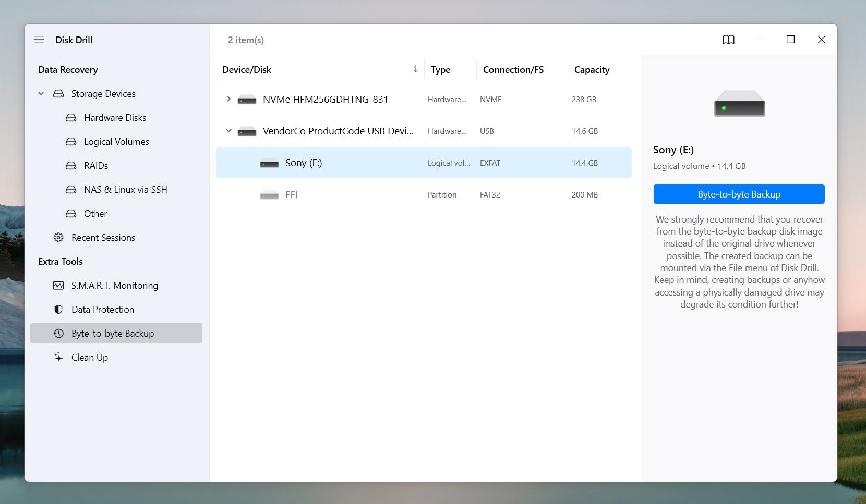Click the NVMe disk drive icon
This screenshot has height=504, width=866.
tap(247, 100)
